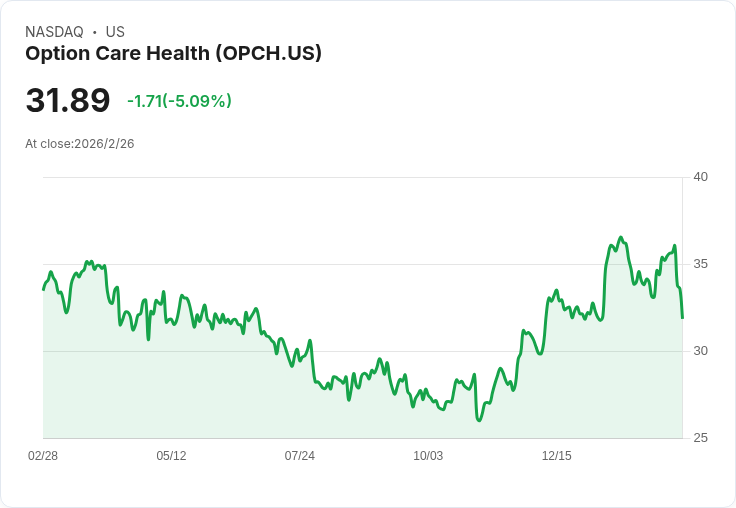
Task: Click the 40 y-axis label
Action: (x=700, y=177)
